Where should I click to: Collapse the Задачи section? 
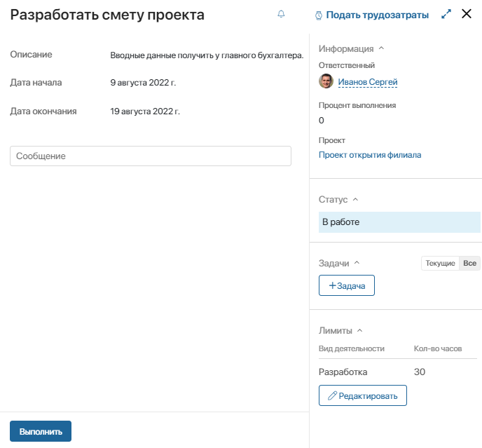(357, 263)
